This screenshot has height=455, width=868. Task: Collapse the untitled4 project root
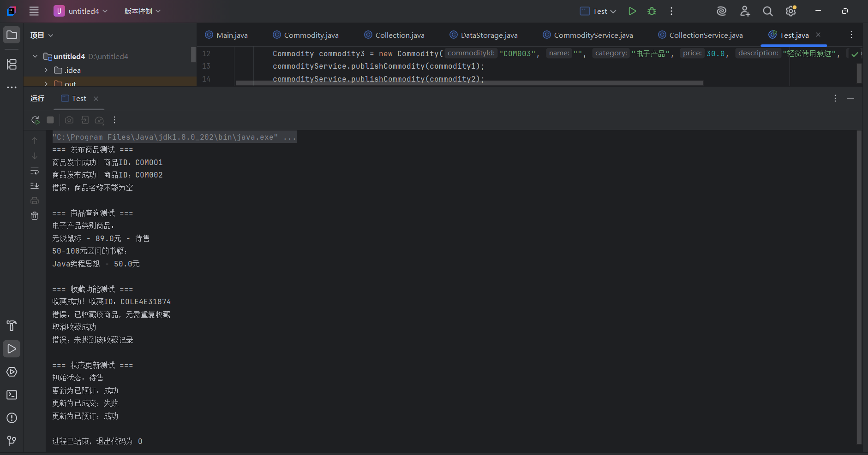[35, 56]
